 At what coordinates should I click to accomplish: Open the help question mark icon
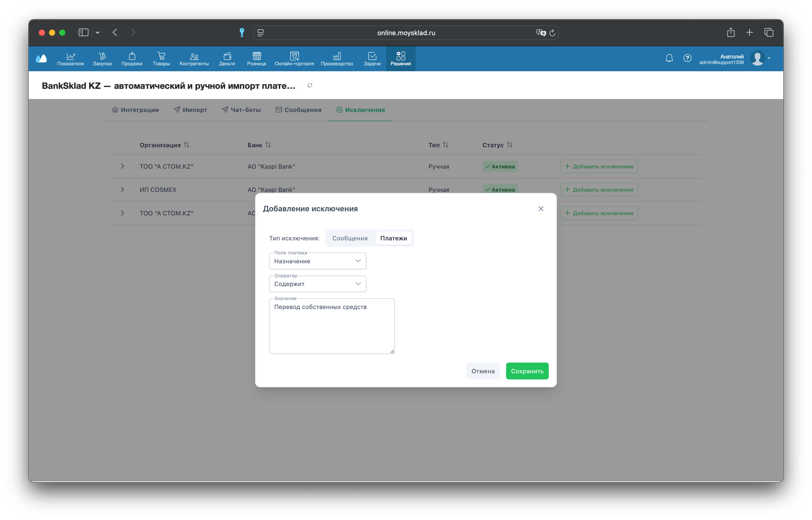pyautogui.click(x=687, y=58)
